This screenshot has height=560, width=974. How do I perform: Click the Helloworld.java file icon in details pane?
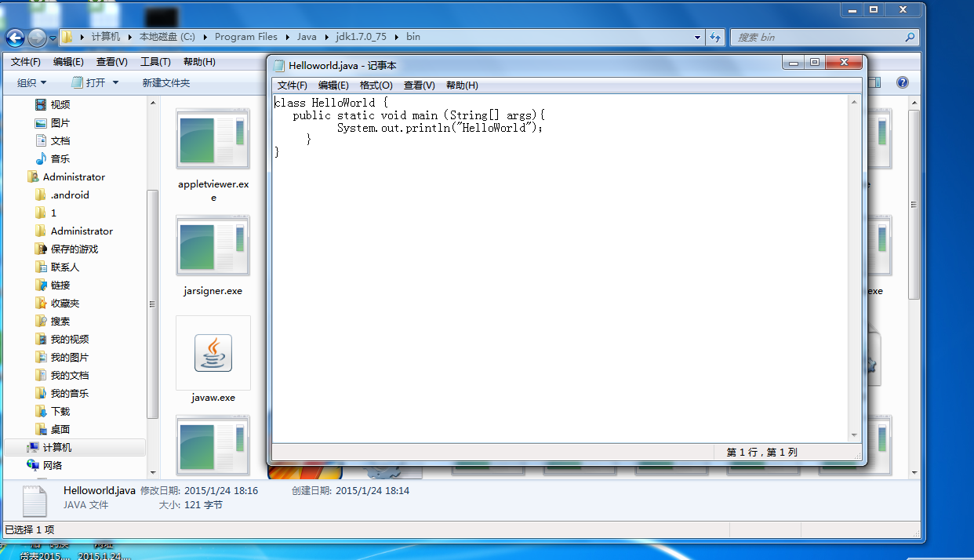[35, 500]
